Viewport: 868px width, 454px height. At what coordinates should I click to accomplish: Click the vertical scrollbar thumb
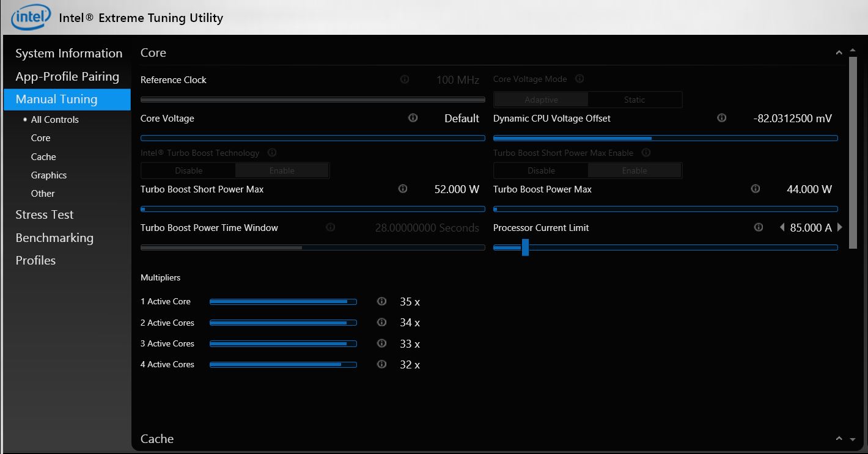click(853, 153)
